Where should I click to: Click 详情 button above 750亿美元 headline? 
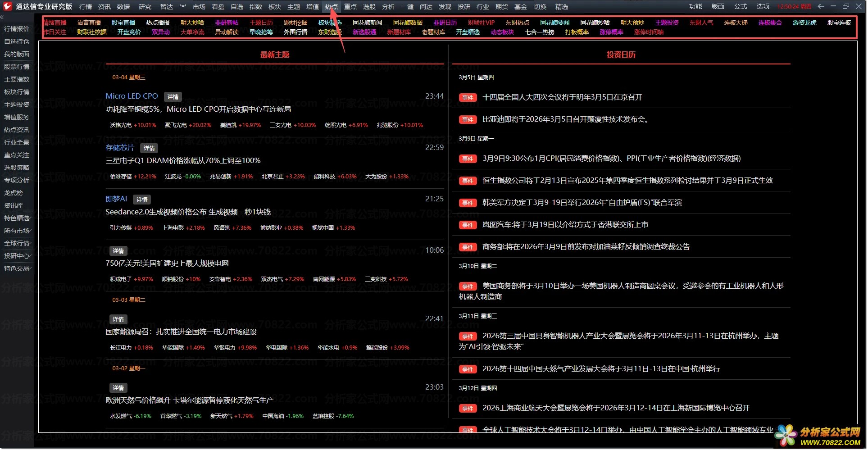pyautogui.click(x=118, y=251)
